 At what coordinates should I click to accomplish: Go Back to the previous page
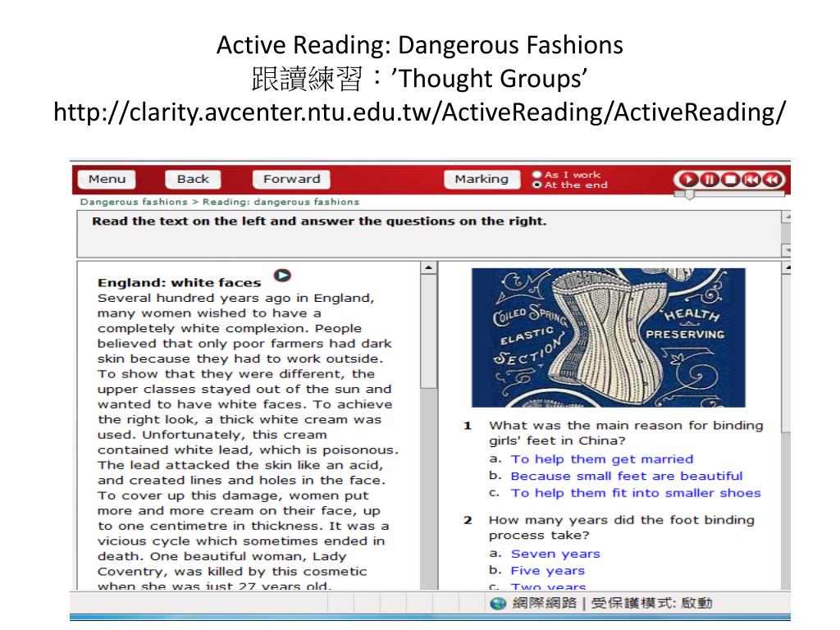coord(193,179)
